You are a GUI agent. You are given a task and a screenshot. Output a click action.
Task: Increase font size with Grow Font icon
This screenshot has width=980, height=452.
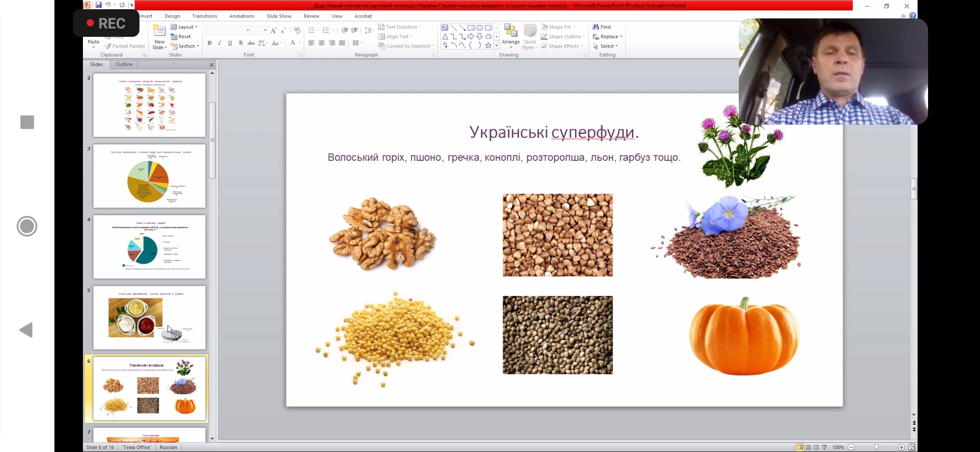pyautogui.click(x=273, y=31)
